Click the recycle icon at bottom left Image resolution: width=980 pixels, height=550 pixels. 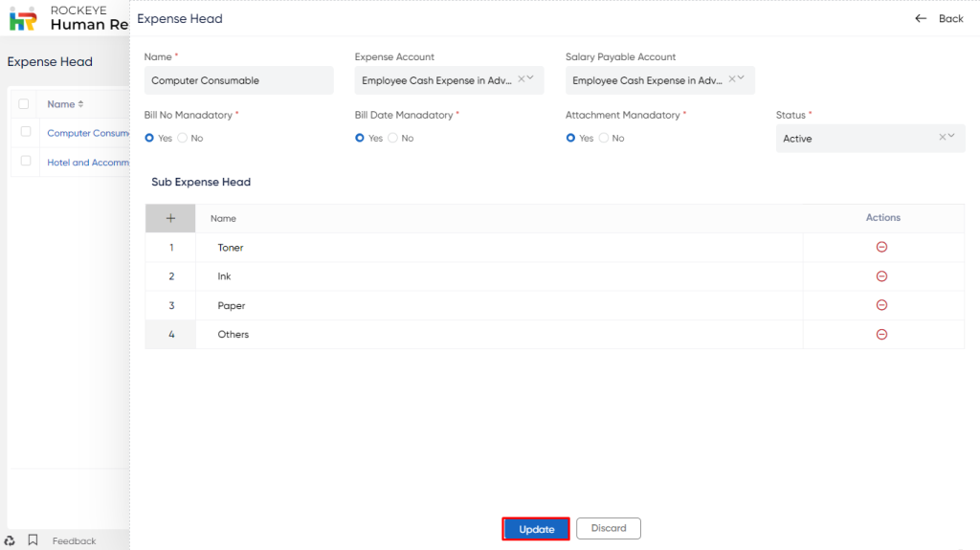click(x=10, y=540)
